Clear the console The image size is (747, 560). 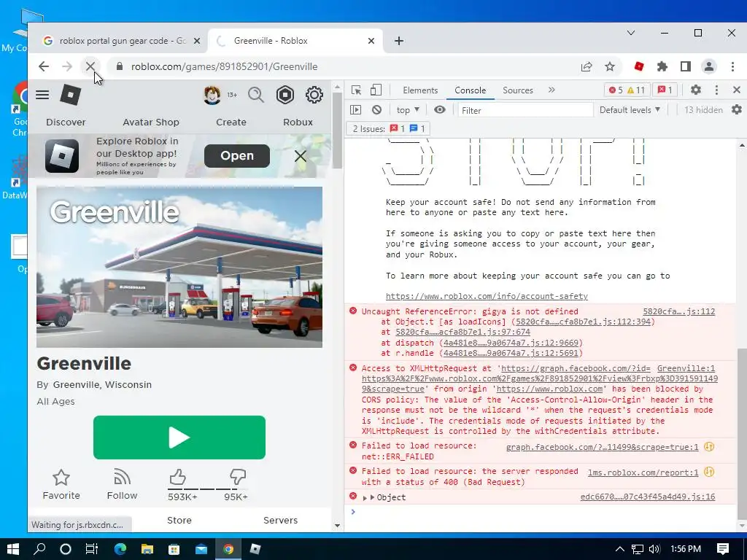377,110
